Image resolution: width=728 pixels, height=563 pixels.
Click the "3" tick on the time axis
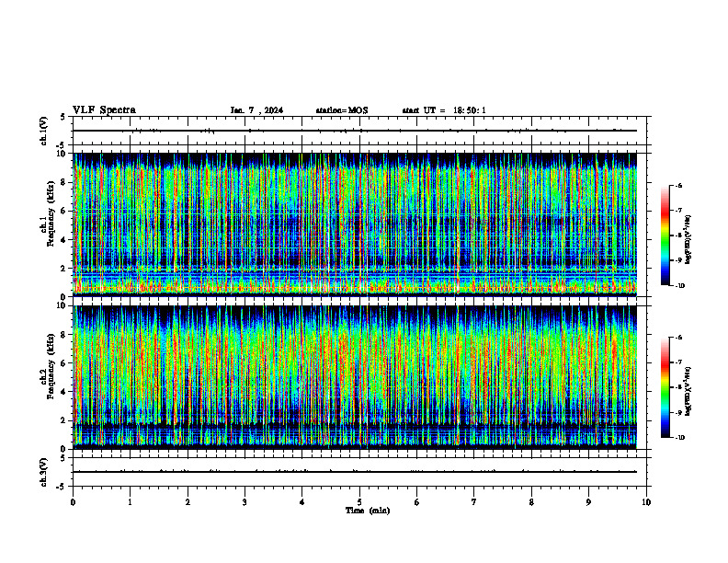(245, 502)
